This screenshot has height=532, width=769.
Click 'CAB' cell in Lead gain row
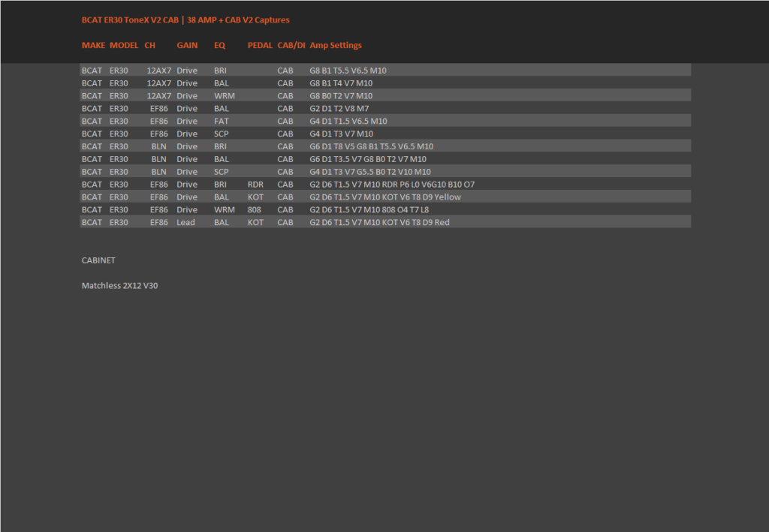(x=285, y=222)
